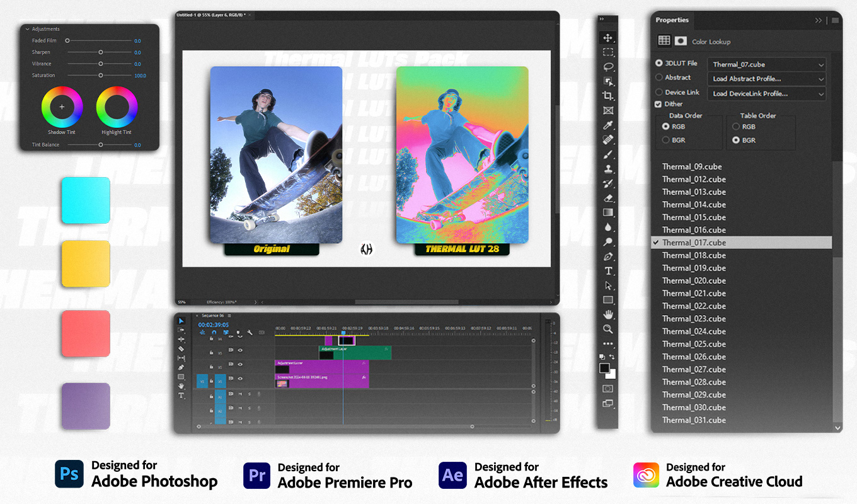The image size is (857, 504).
Task: Collapse the Properties panel double-arrow
Action: (x=819, y=20)
